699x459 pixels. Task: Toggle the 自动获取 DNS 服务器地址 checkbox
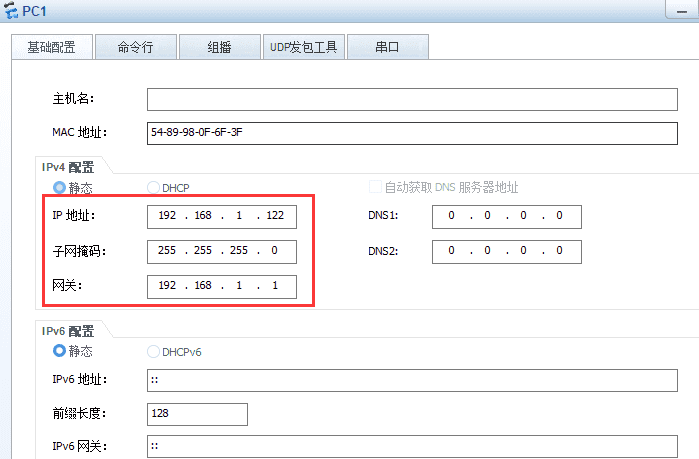pyautogui.click(x=376, y=187)
